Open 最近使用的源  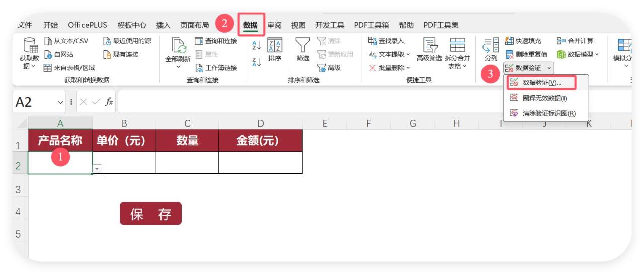[127, 41]
